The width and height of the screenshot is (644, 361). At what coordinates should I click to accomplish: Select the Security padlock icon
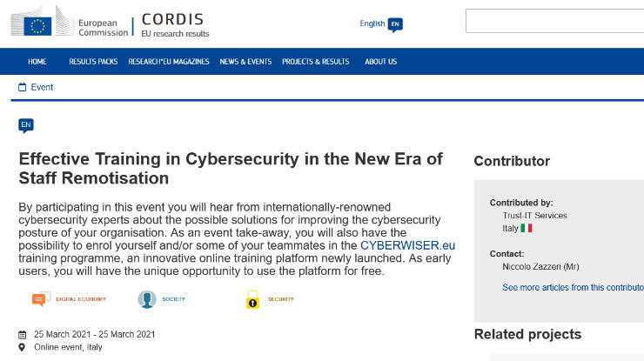(x=252, y=299)
